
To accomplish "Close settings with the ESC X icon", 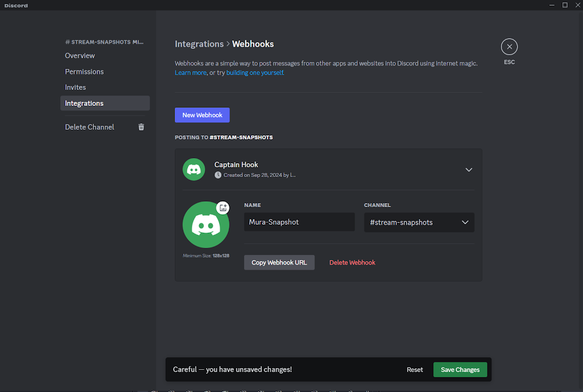I will pyautogui.click(x=509, y=47).
